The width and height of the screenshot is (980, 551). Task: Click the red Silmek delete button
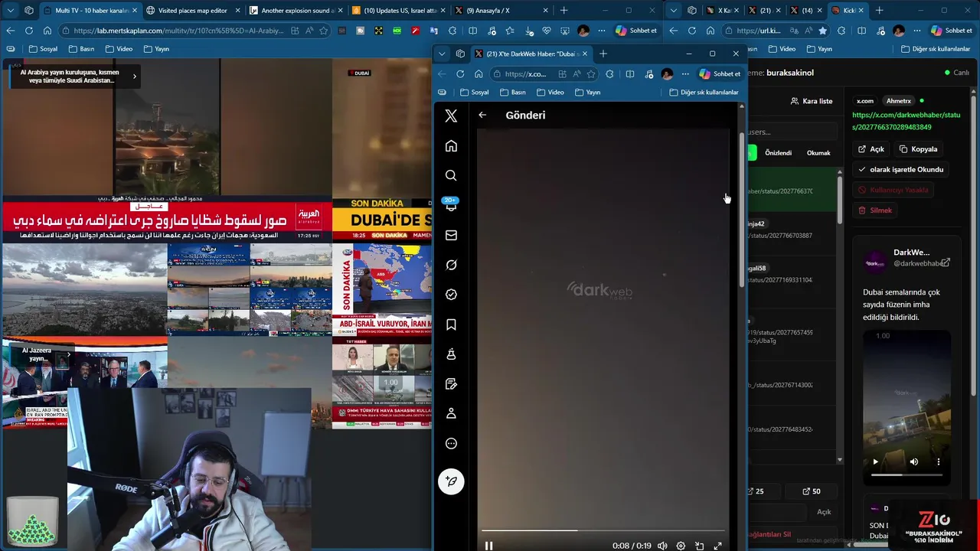point(875,210)
